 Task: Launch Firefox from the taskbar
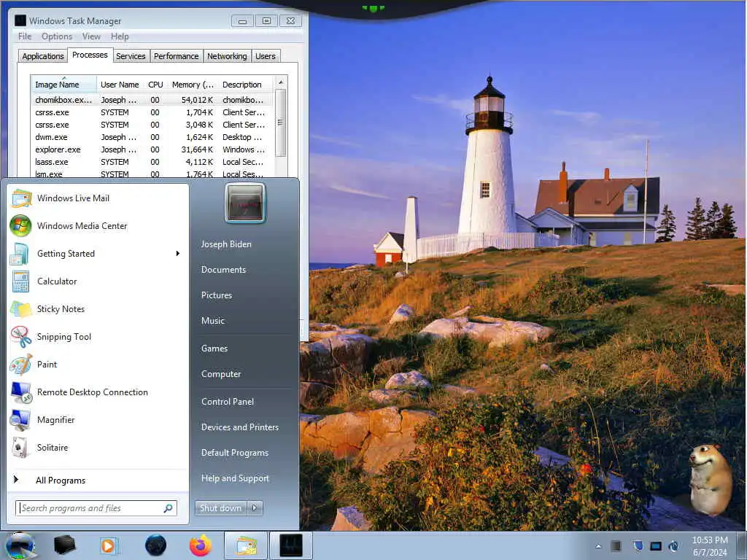tap(201, 545)
